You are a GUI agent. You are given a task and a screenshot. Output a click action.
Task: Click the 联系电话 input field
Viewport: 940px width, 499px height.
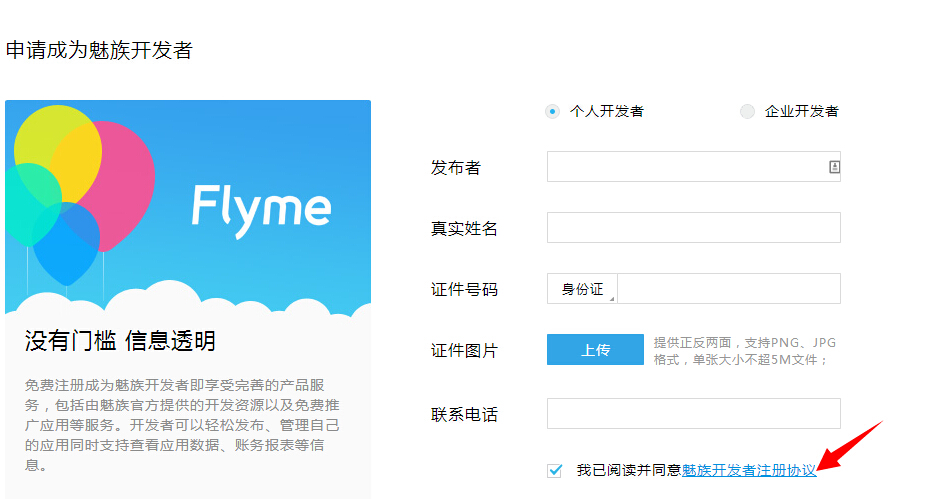pyautogui.click(x=694, y=413)
